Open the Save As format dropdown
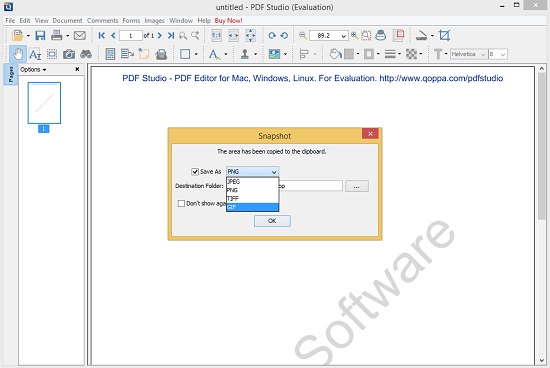 [x=253, y=172]
